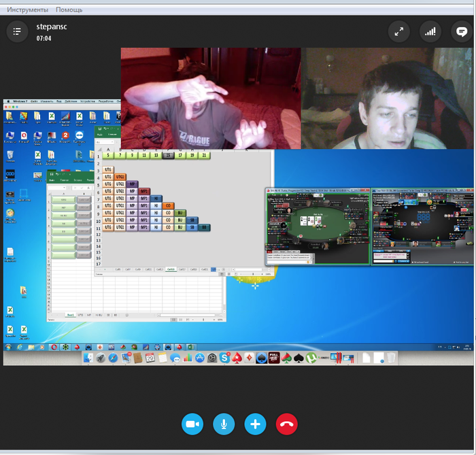Switch to Excel in the Windows taskbar
Screen dimensions: 476x455
[191, 347]
